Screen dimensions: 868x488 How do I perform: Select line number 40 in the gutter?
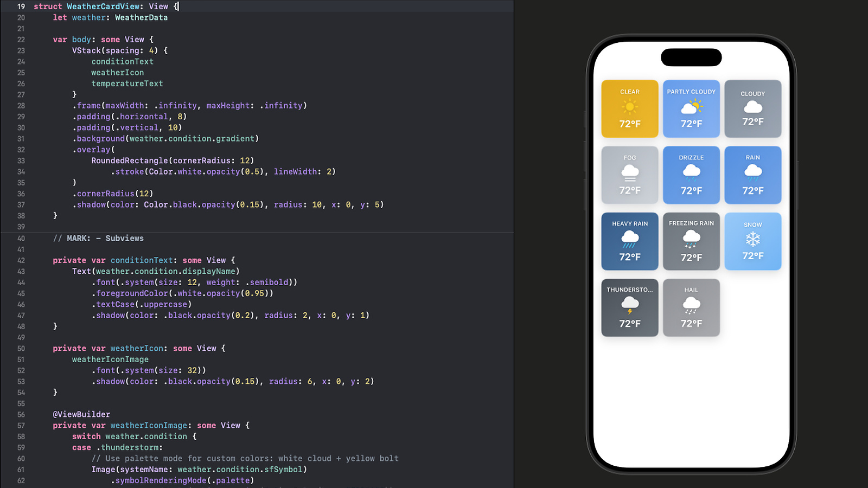click(x=21, y=238)
